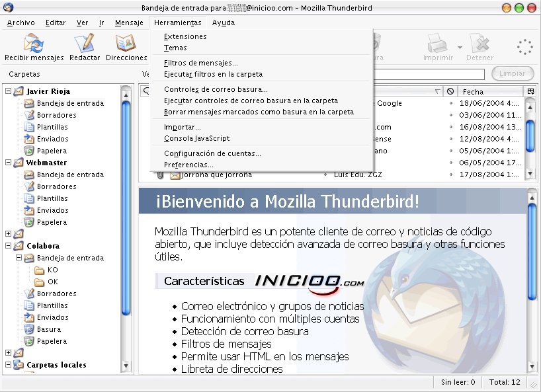Click the column picker icon beside Fecha
Screen dimensions: 541x392
coord(530,91)
